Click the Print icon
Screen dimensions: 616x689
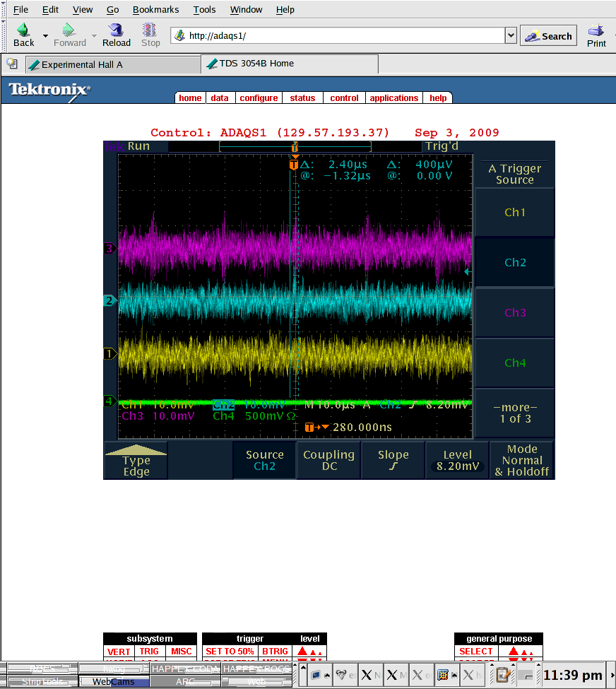(x=596, y=30)
